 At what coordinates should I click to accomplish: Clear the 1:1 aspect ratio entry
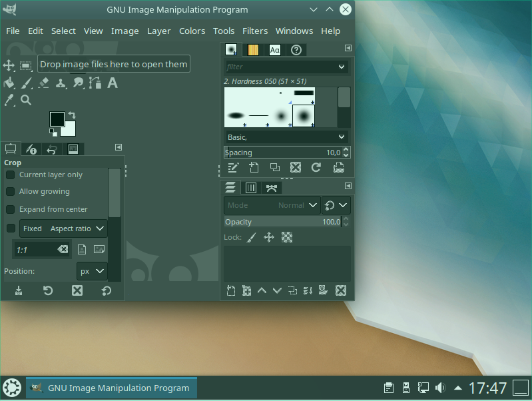click(x=63, y=250)
